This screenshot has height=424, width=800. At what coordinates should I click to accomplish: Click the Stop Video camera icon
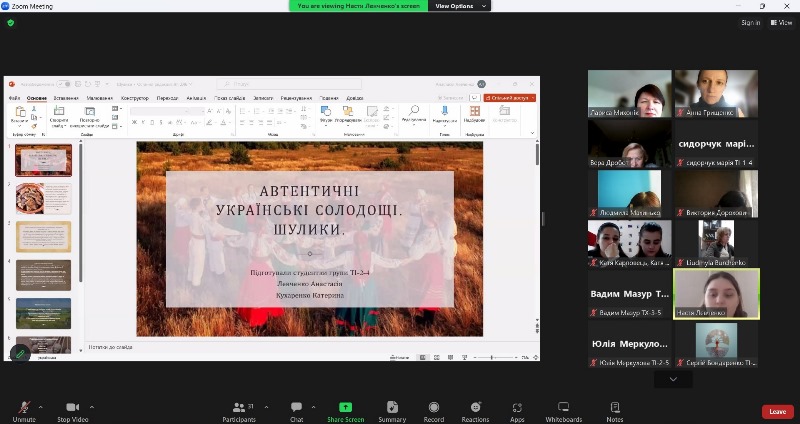[x=72, y=408]
